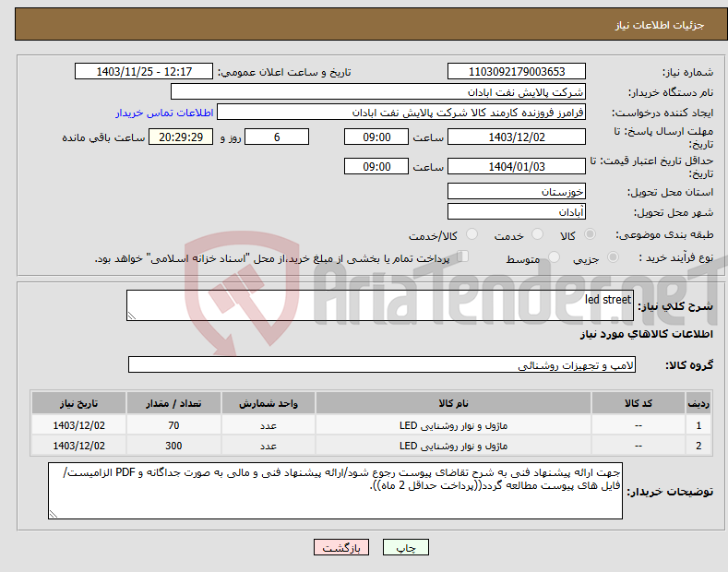This screenshot has width=728, height=572.
Task: Click the توضیحات خریدار label
Action: [x=670, y=491]
